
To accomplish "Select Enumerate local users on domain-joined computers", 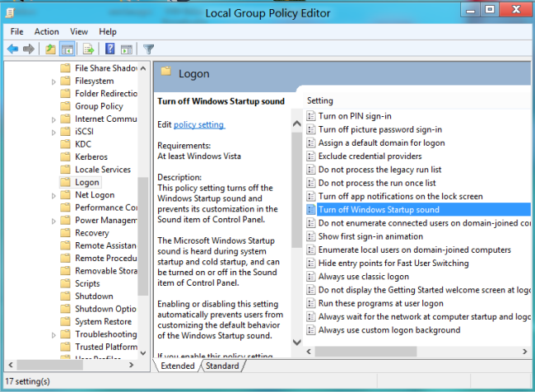I will coord(415,250).
